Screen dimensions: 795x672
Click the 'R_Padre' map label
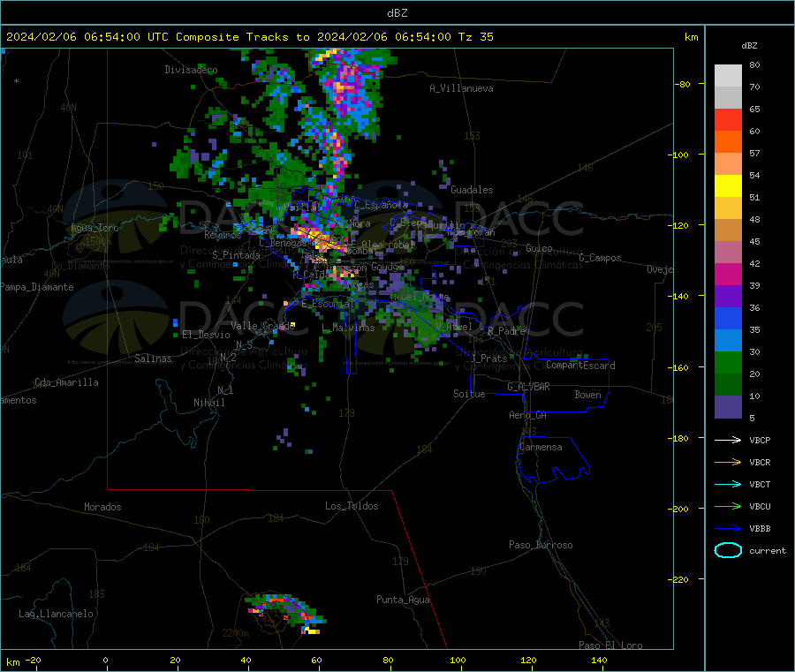click(506, 331)
